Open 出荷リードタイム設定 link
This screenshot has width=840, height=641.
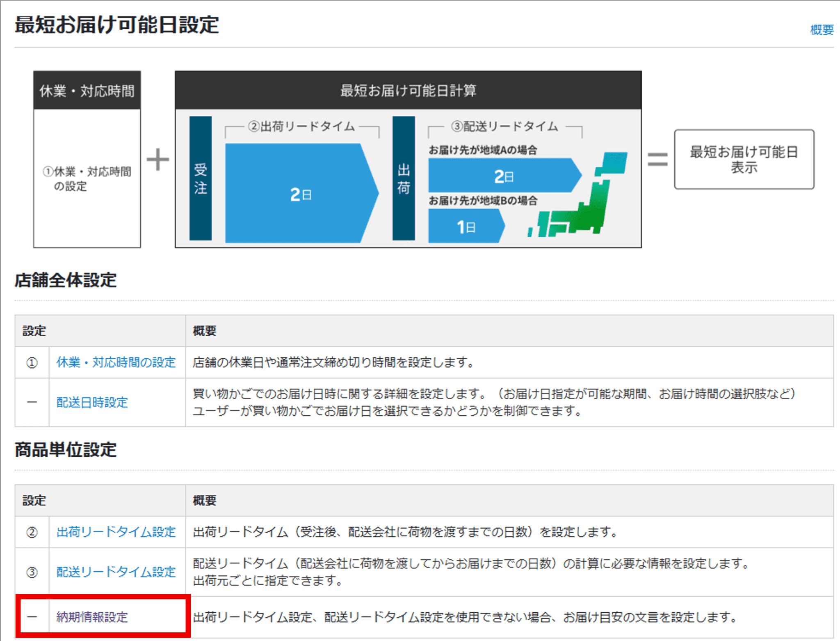[116, 532]
